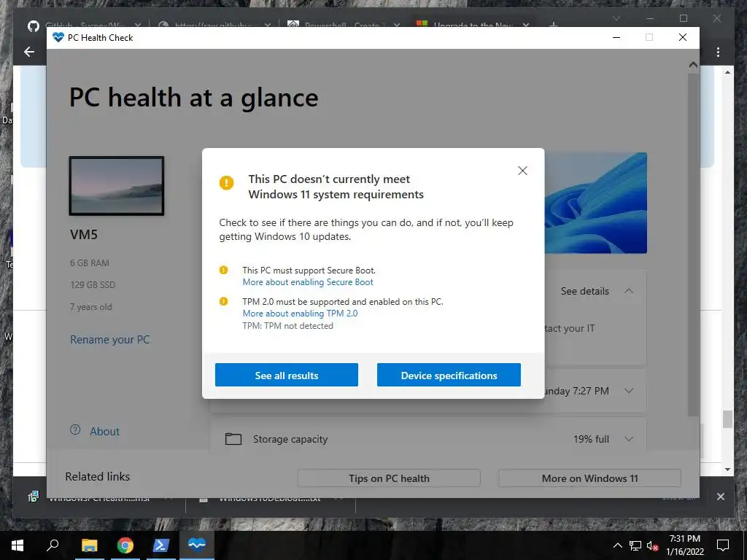Viewport: 747px width, 560px height.
Task: Click the browser page scrollbar thumb
Action: pyautogui.click(x=727, y=419)
